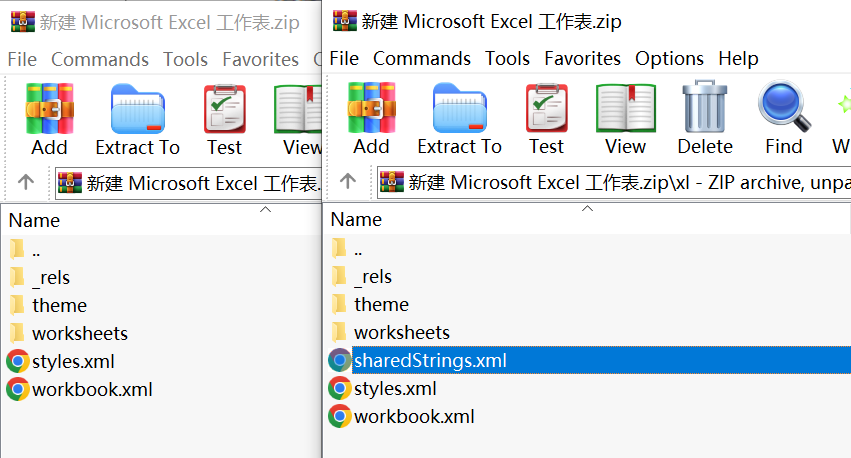851x458 pixels.
Task: Select parent '..' folder in left window
Action: click(x=25, y=250)
